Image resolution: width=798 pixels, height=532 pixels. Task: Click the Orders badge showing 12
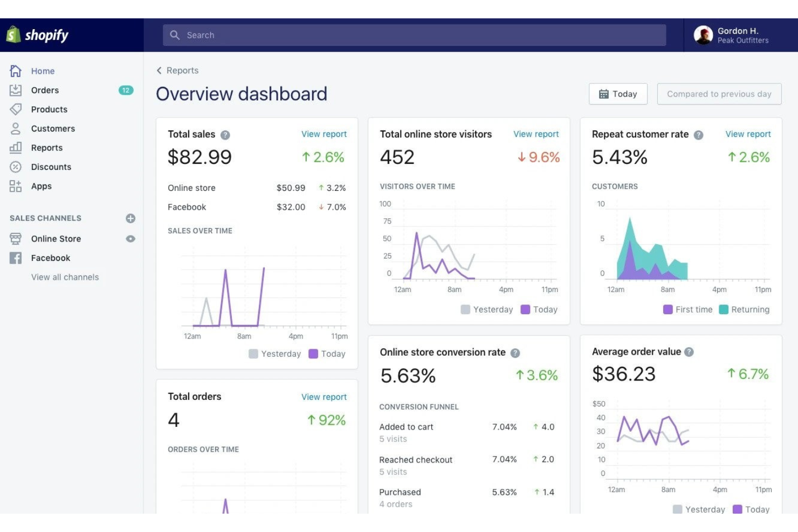(126, 90)
